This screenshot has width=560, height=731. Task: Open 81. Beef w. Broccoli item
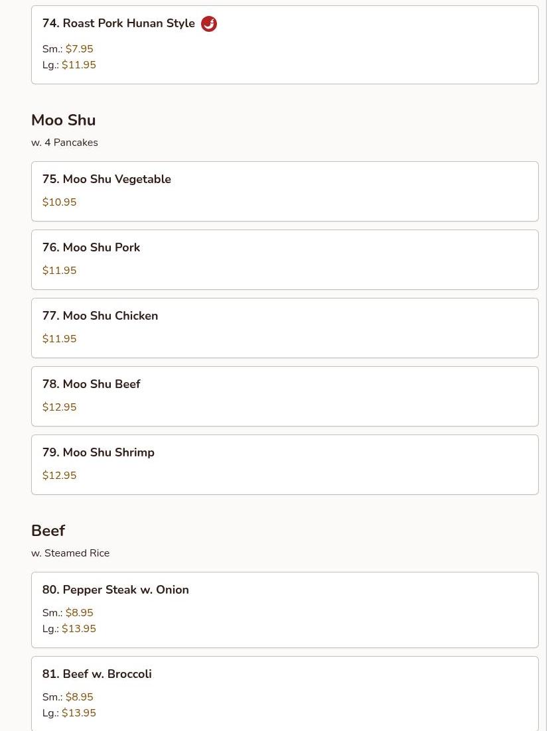pos(285,694)
